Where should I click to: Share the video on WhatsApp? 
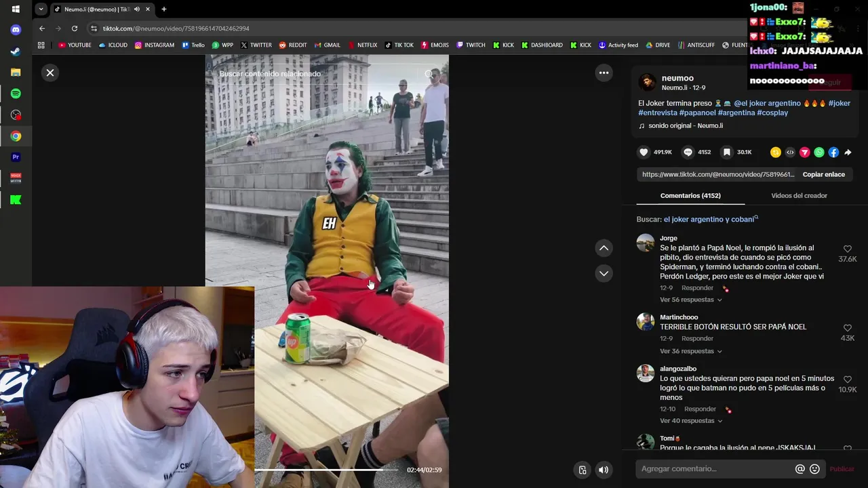tap(819, 152)
